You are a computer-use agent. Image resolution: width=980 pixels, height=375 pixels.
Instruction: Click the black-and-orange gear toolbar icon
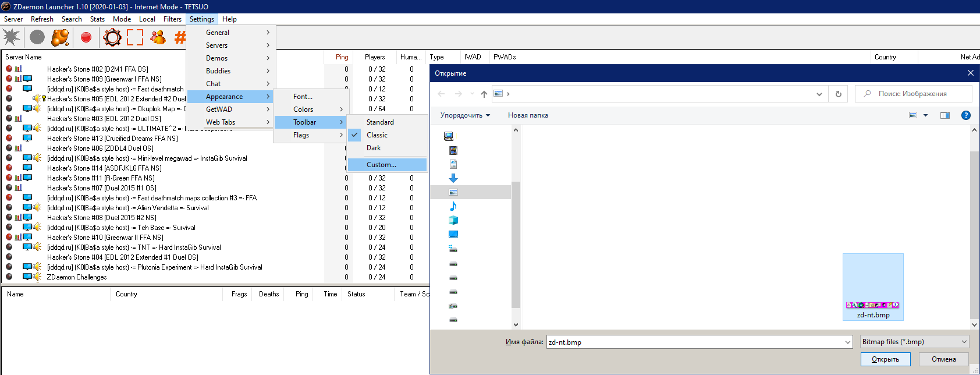tap(112, 37)
